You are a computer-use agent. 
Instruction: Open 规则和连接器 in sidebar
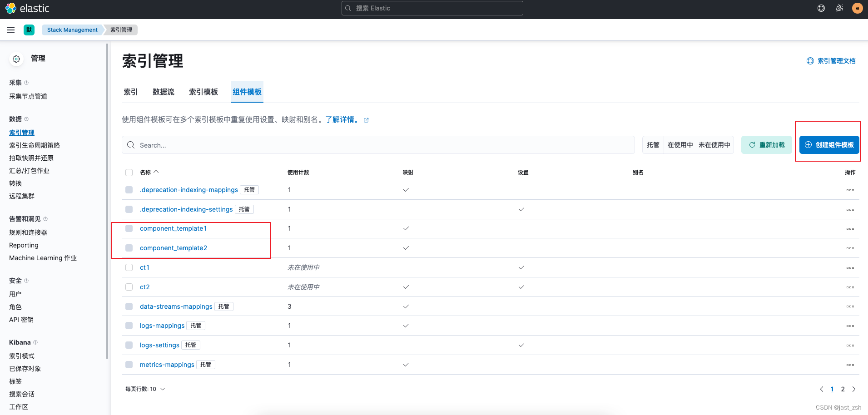tap(28, 232)
